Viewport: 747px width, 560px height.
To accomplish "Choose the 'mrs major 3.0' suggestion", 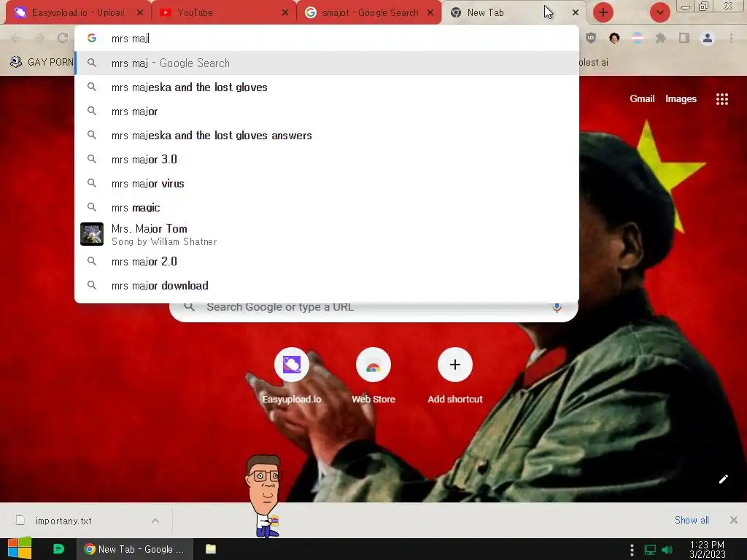I will (x=327, y=160).
